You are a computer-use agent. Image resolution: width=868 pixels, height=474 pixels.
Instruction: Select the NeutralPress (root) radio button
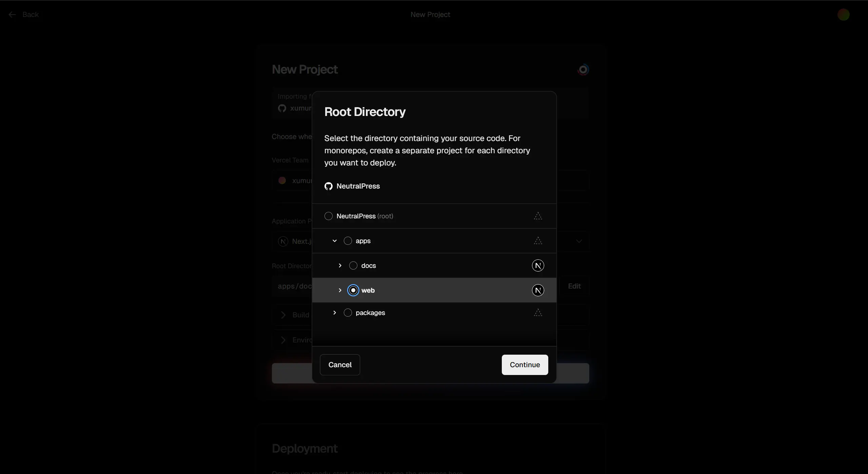click(x=328, y=216)
